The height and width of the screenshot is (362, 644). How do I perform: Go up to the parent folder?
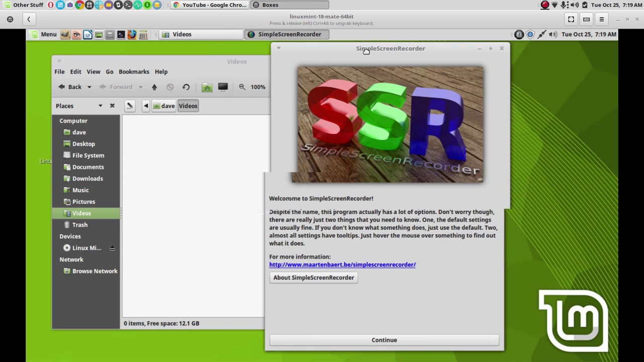coord(154,87)
